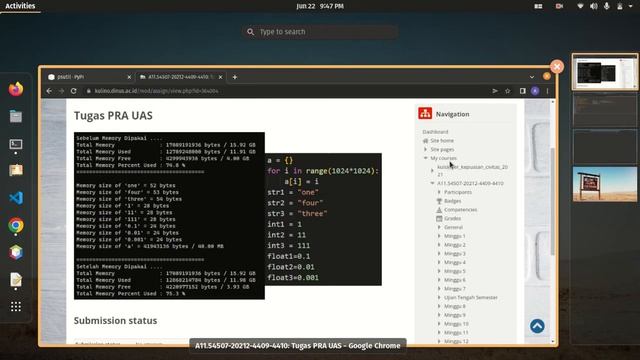Expand Site pages tree item
The image size is (640, 360).
click(425, 149)
